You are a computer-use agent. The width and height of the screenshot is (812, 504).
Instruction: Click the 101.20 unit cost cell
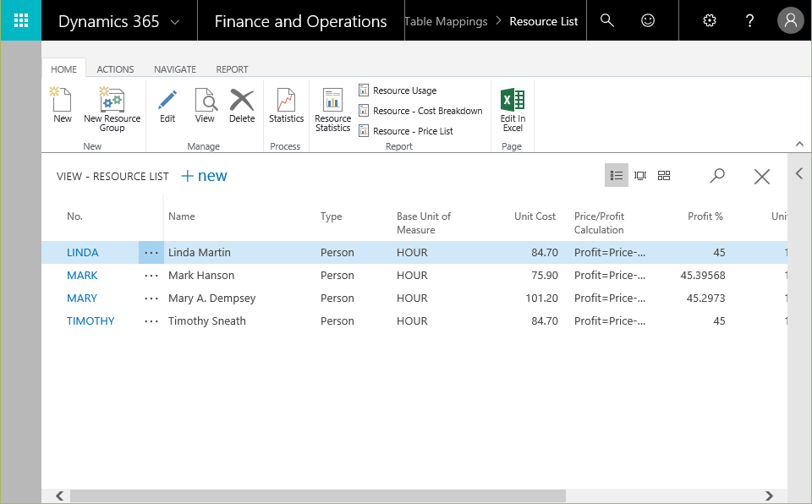point(541,298)
